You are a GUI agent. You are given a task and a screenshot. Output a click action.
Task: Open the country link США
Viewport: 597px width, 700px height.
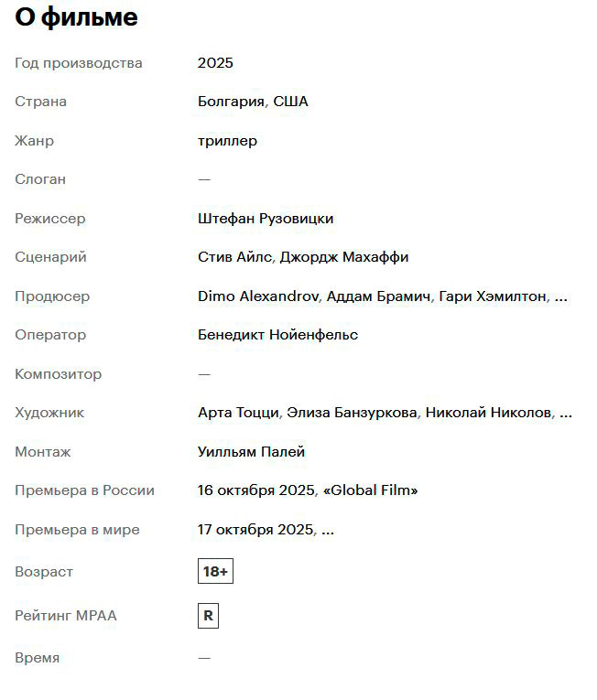click(x=291, y=102)
